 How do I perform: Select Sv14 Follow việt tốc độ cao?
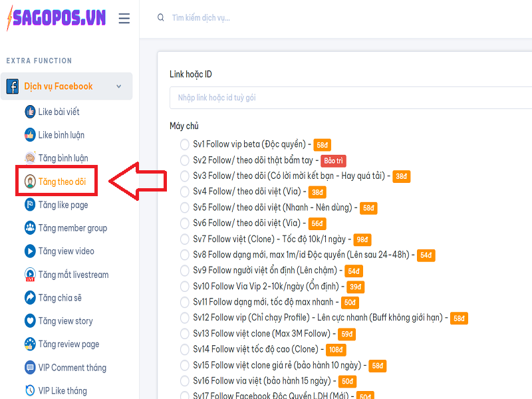(185, 350)
